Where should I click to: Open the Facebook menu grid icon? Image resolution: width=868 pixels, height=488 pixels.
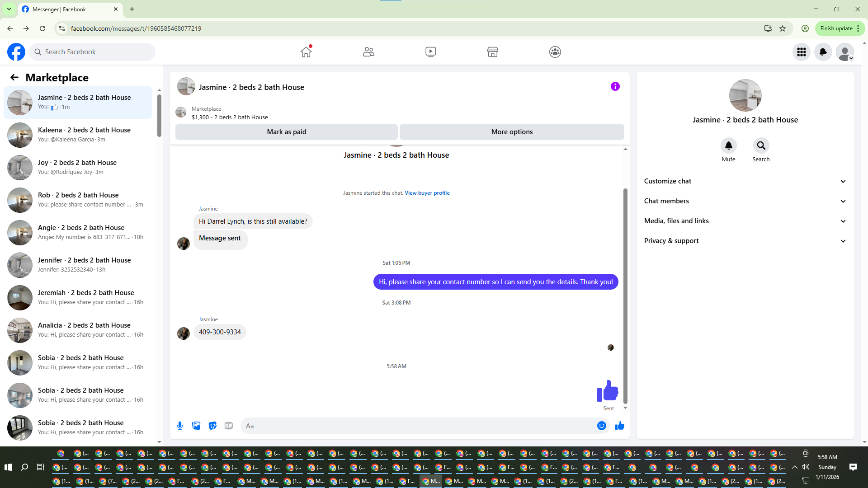tap(802, 52)
